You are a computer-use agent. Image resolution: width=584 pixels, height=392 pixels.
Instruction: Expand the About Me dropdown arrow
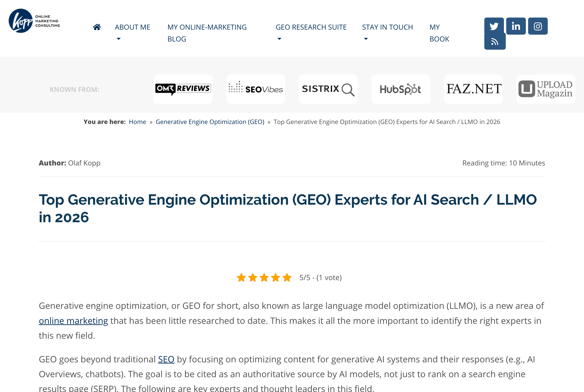coord(119,39)
